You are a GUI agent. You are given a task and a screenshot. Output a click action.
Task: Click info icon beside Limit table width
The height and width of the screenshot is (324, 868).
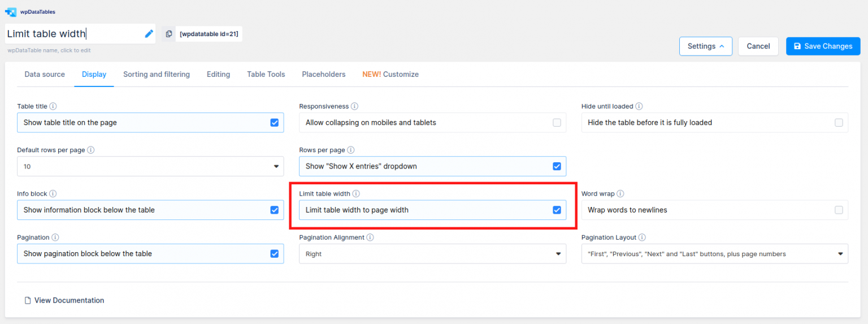click(356, 194)
